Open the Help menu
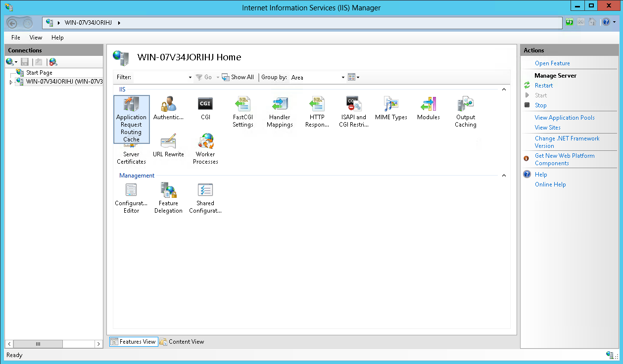This screenshot has width=623, height=364. tap(57, 38)
